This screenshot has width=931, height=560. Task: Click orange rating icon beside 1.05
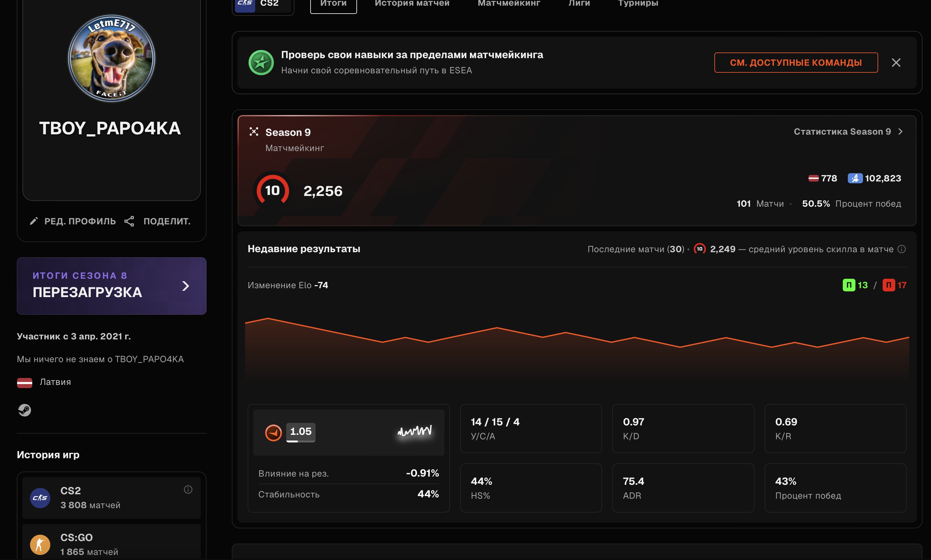tap(273, 432)
